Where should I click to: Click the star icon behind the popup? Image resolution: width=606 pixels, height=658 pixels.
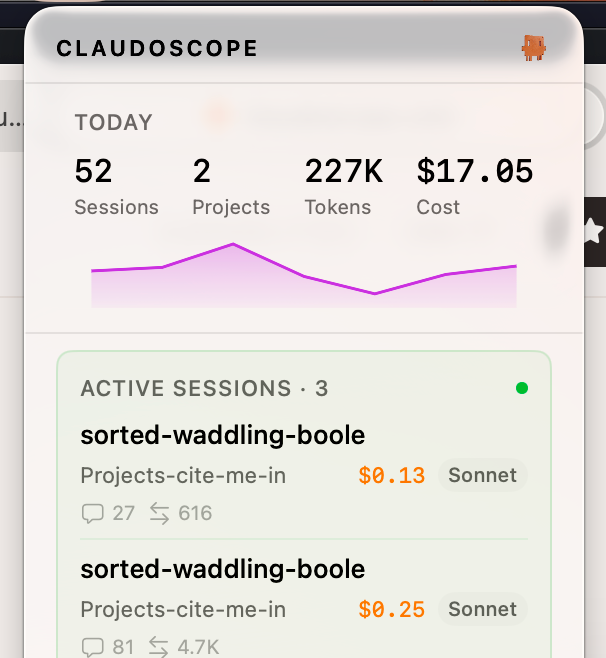(x=592, y=232)
